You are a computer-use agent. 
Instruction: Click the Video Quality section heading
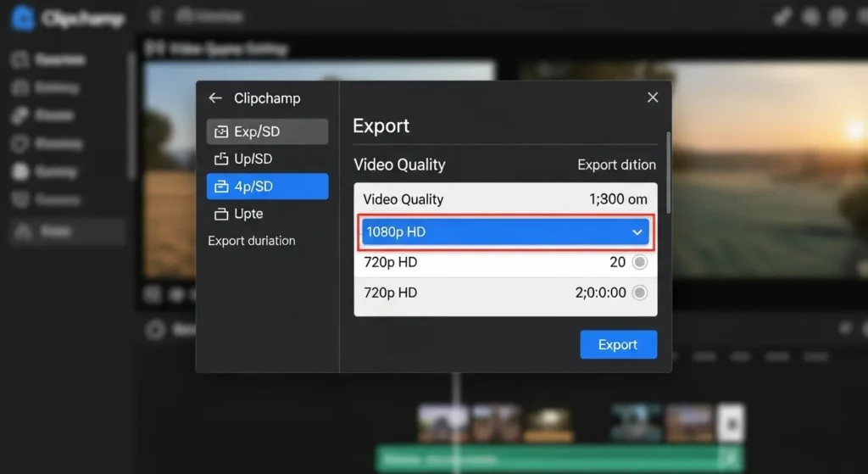click(x=400, y=165)
